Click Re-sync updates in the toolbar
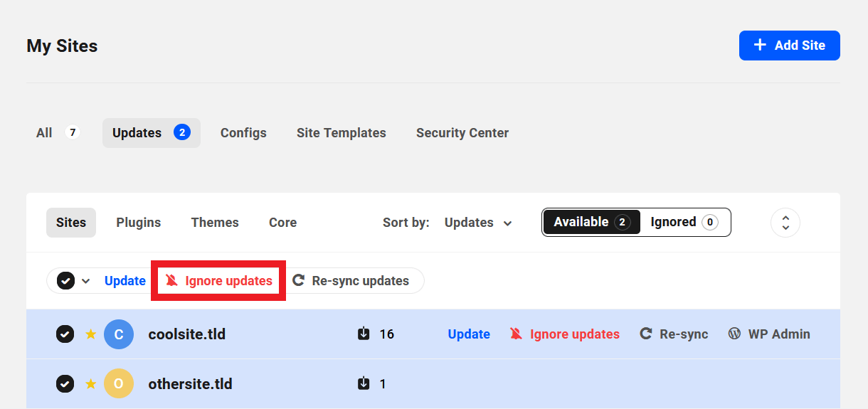The image size is (868, 409). coord(351,281)
